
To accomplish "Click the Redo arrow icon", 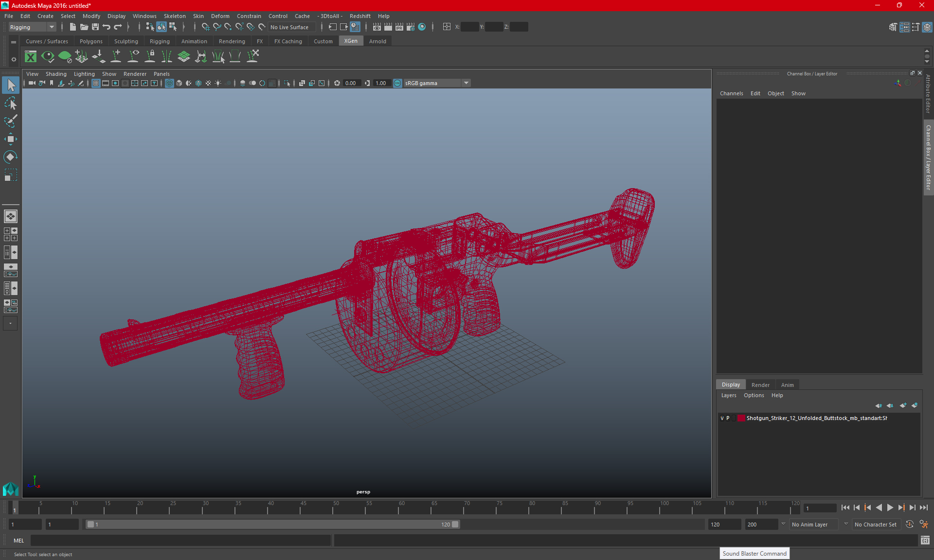I will point(118,27).
